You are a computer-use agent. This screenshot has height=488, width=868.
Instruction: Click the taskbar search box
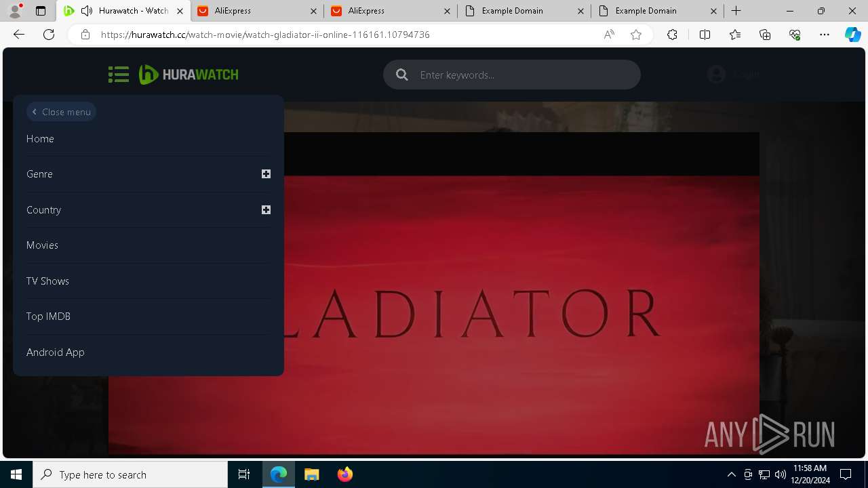point(130,474)
